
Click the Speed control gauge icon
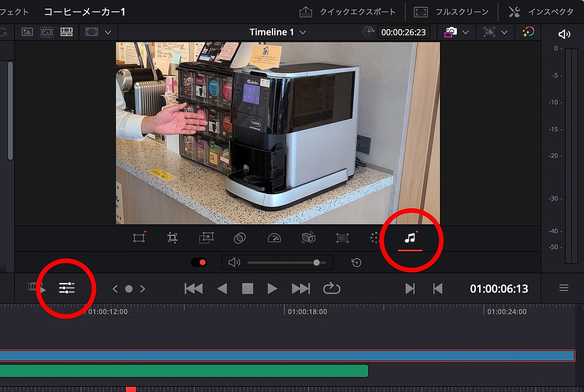(x=274, y=238)
